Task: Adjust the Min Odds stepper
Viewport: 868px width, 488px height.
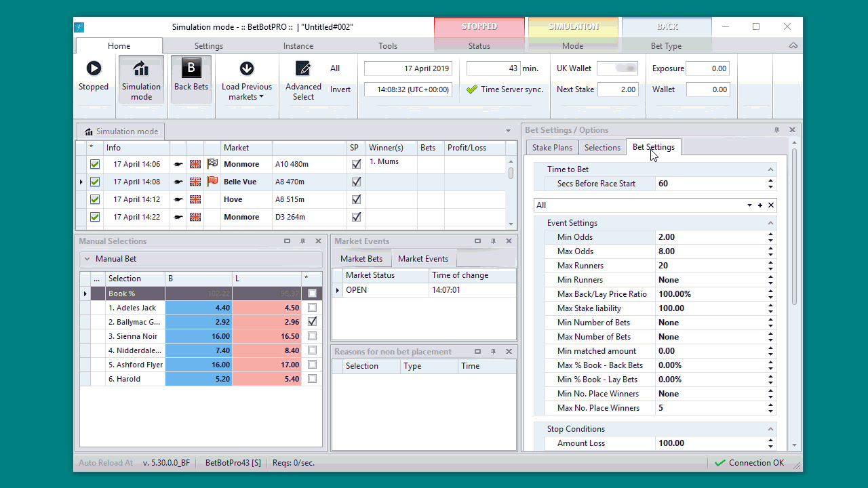Action: coord(770,237)
